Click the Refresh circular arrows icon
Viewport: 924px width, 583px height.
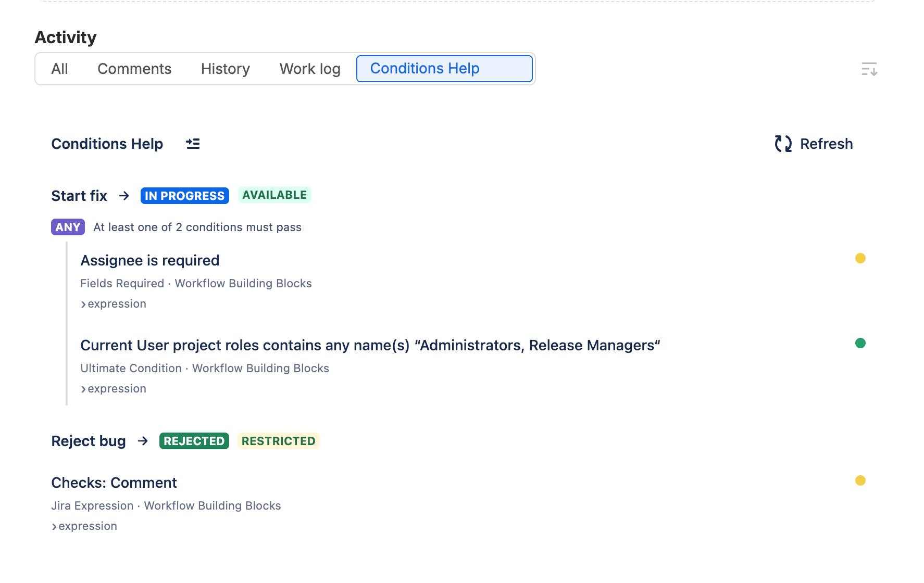pos(783,144)
